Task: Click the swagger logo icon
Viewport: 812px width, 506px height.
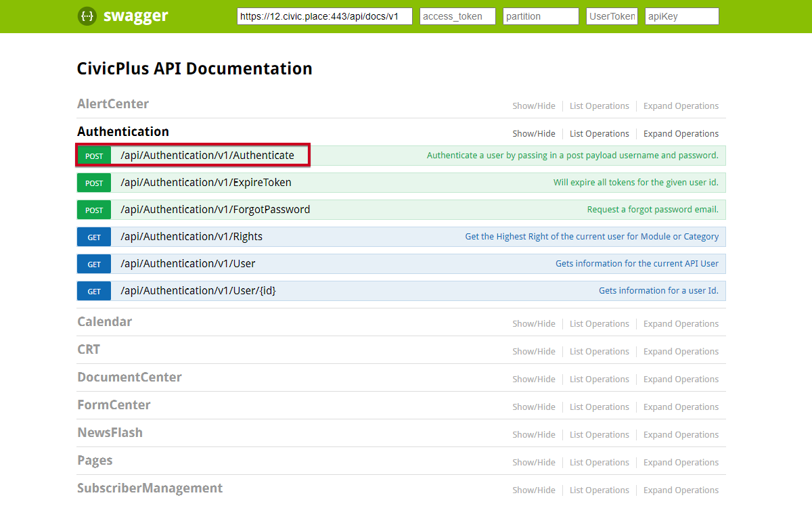Action: pyautogui.click(x=87, y=16)
